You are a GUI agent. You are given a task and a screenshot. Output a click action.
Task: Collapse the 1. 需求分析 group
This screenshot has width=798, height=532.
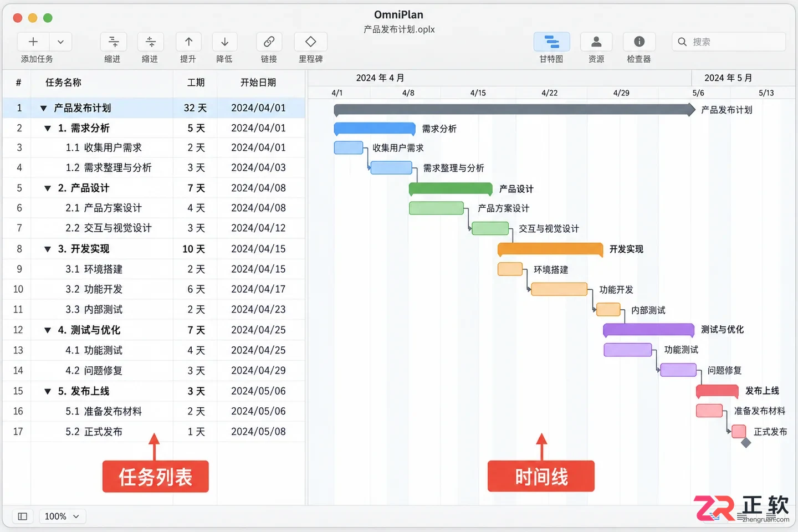click(x=48, y=129)
